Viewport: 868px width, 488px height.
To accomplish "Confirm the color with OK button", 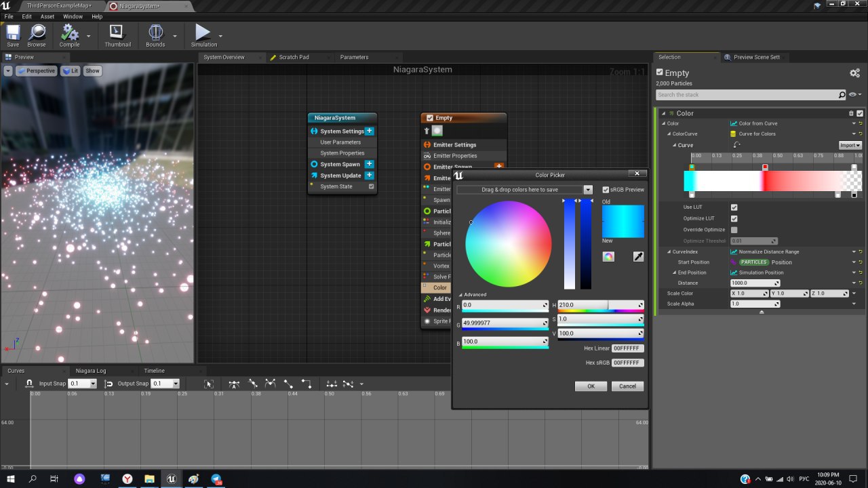I will point(591,386).
